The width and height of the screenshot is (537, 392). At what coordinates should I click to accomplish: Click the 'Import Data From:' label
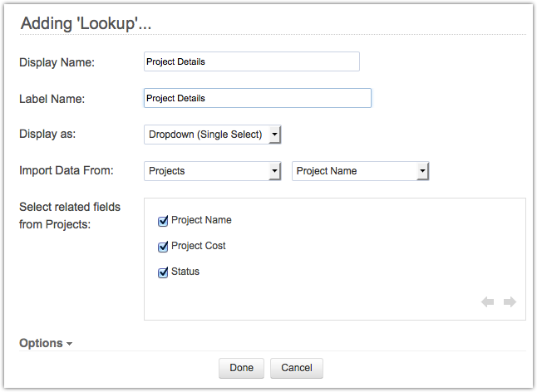pos(66,171)
